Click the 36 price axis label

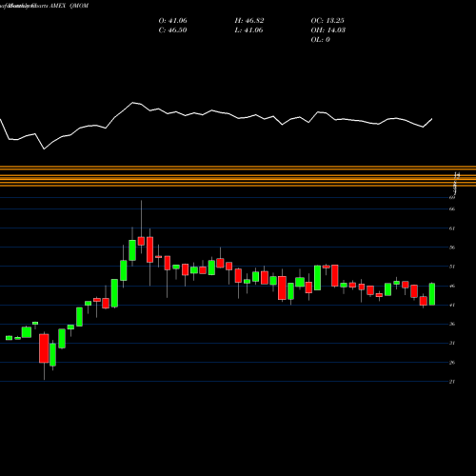tap(452, 324)
